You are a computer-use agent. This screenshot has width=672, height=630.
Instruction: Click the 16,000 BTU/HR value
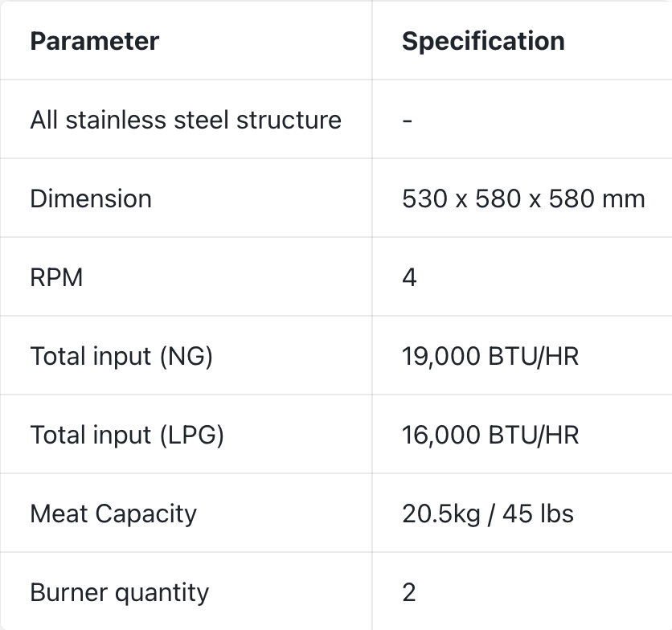(490, 435)
